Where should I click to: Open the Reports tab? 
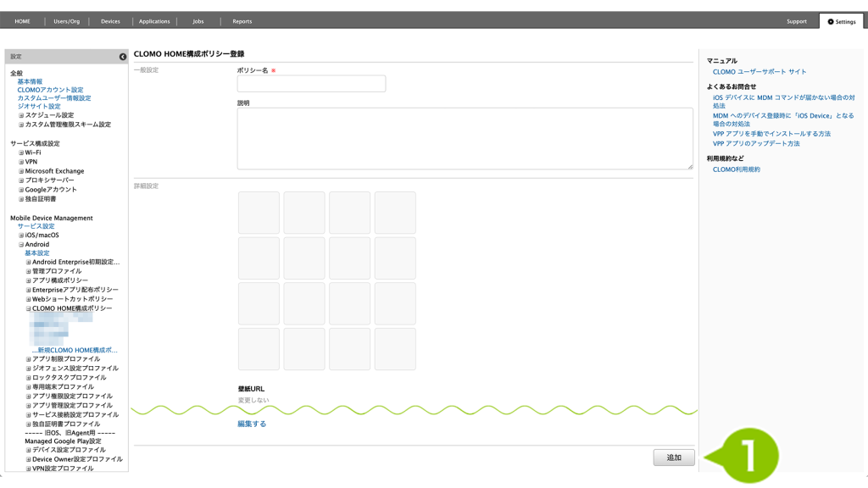(242, 21)
